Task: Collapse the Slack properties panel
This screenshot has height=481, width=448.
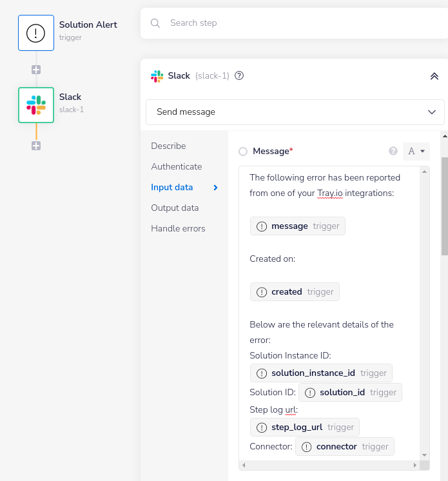Action: [434, 76]
